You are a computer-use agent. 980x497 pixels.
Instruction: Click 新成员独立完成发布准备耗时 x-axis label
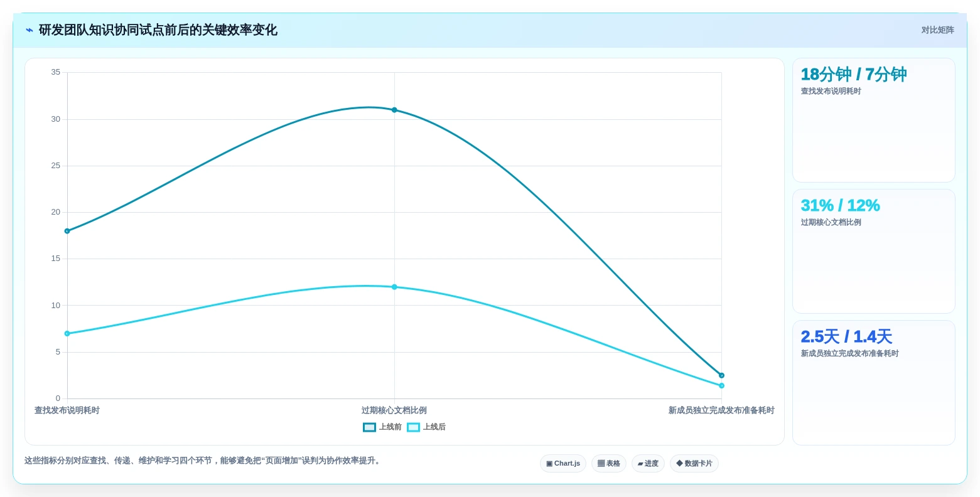(x=721, y=410)
